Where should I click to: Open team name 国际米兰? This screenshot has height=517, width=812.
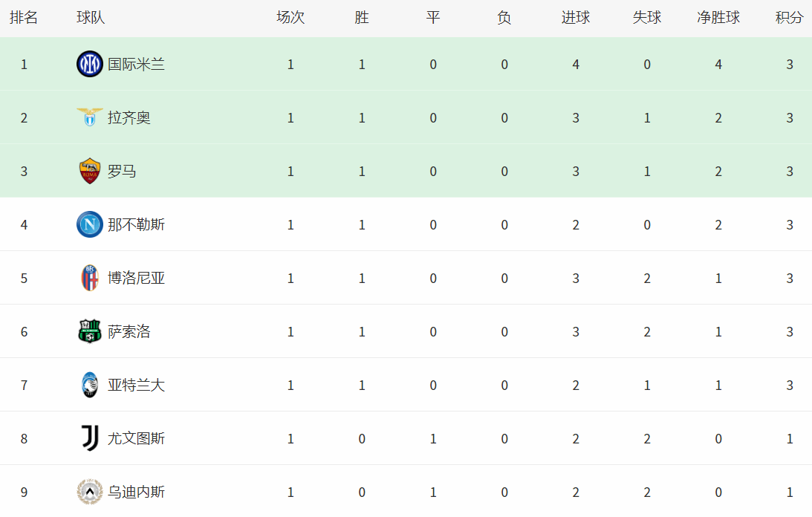pyautogui.click(x=136, y=64)
